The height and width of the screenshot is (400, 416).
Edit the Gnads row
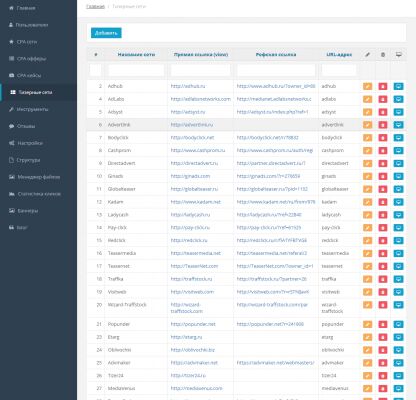point(367,176)
